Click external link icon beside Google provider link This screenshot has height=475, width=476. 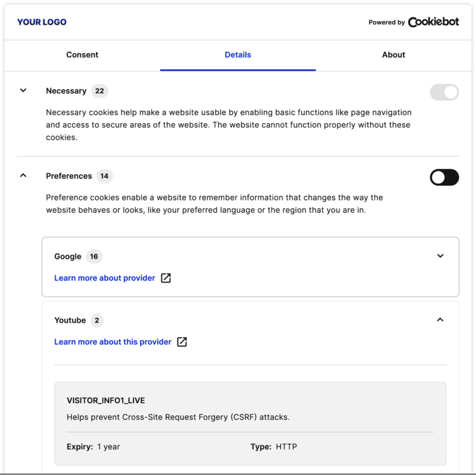[166, 278]
